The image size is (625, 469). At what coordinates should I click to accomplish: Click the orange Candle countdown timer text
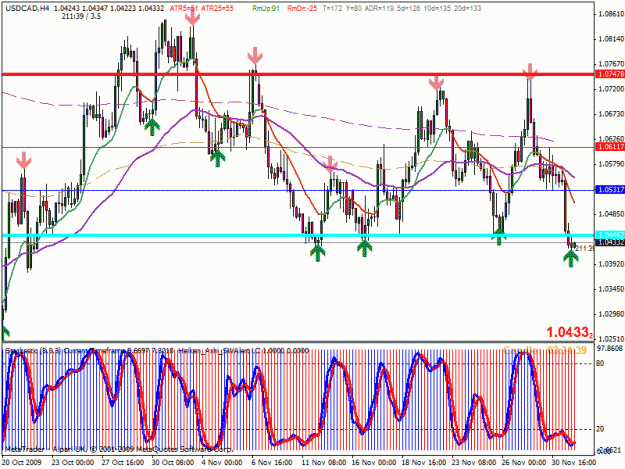545,351
